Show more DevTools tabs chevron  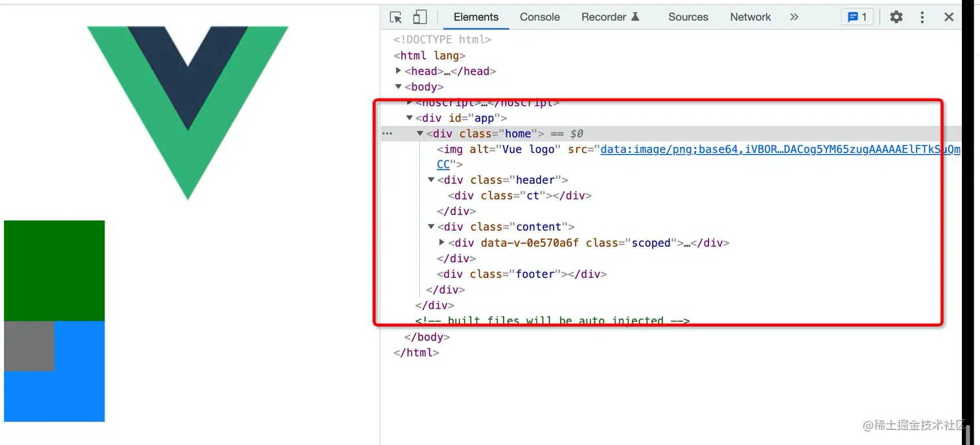(x=794, y=17)
